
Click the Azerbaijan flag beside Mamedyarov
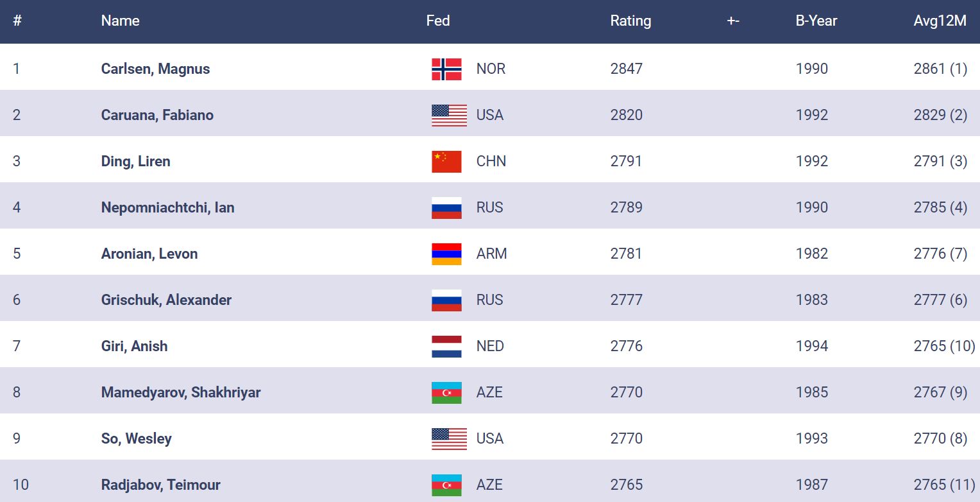pos(446,393)
